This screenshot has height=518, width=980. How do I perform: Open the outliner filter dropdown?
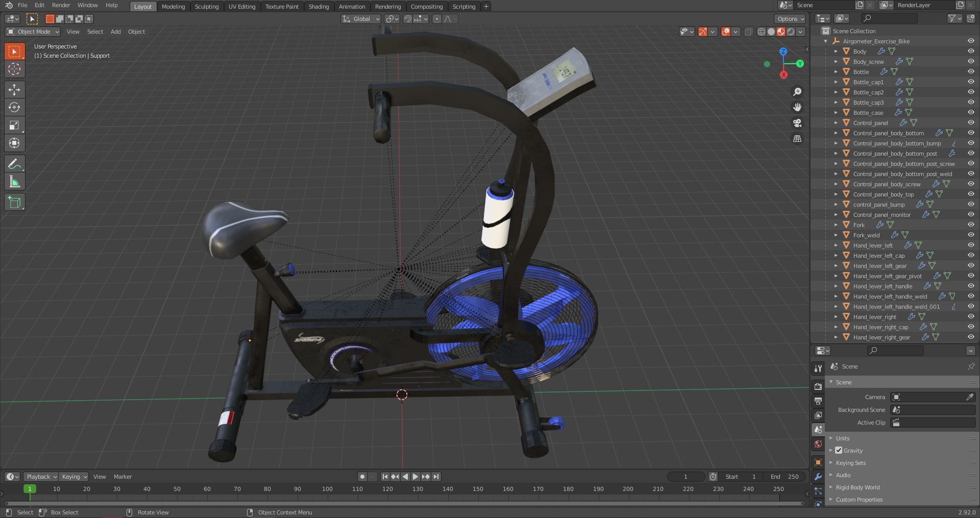[x=954, y=18]
